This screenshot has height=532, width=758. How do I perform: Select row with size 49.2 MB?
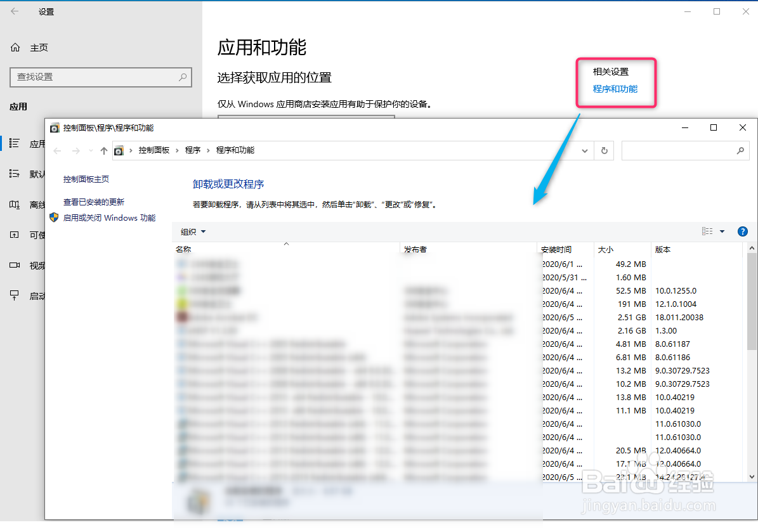pos(457,264)
